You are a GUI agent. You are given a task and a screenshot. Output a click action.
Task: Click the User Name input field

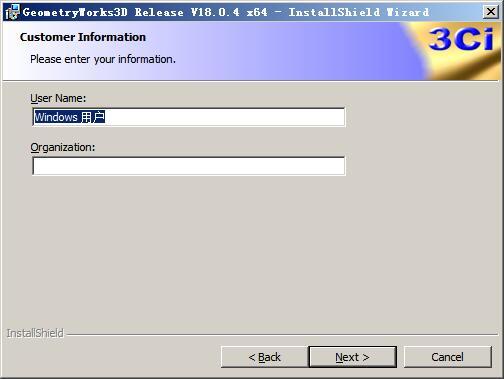point(189,117)
